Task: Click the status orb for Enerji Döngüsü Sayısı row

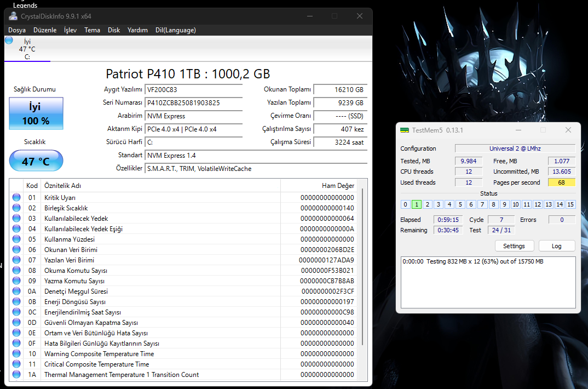Action: (x=16, y=301)
